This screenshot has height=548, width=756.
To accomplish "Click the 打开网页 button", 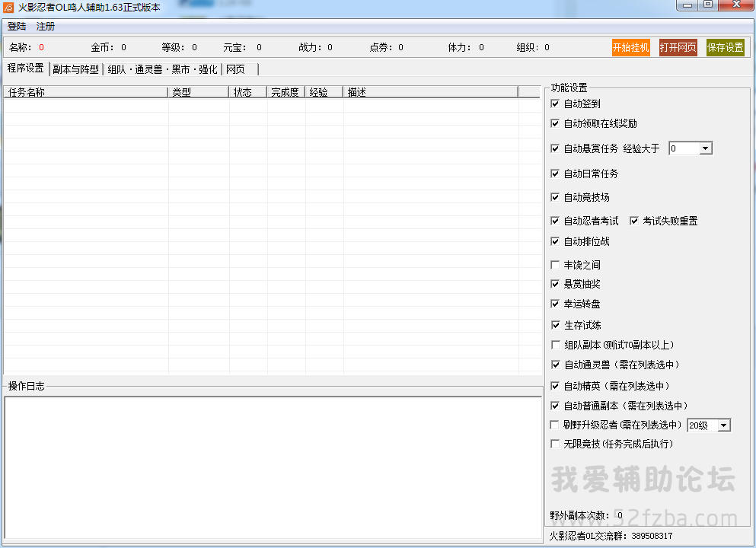I will click(678, 47).
